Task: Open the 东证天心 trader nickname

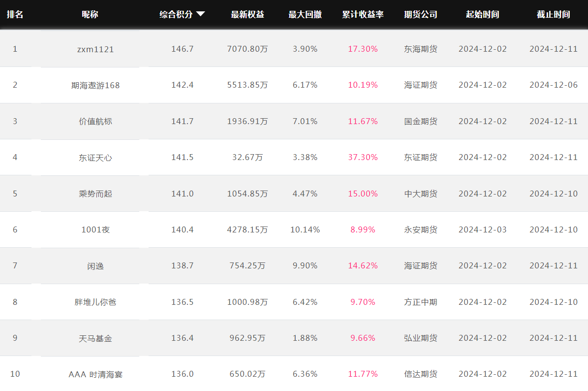Action: (x=95, y=158)
